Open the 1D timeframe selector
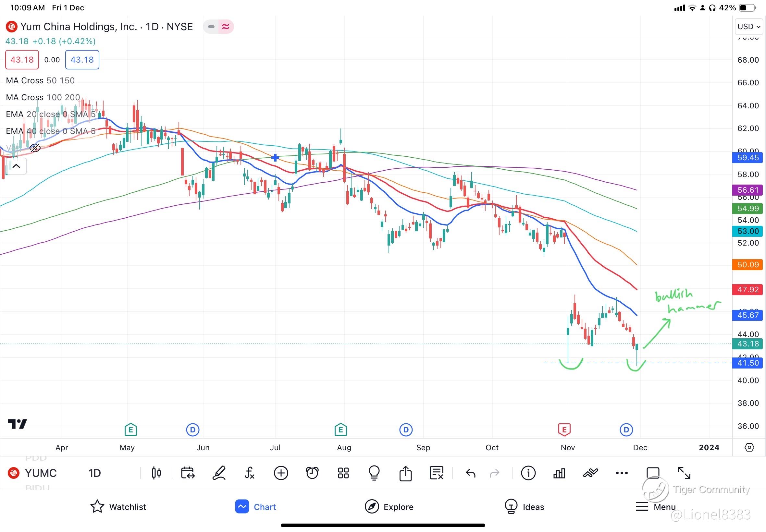 click(x=94, y=473)
